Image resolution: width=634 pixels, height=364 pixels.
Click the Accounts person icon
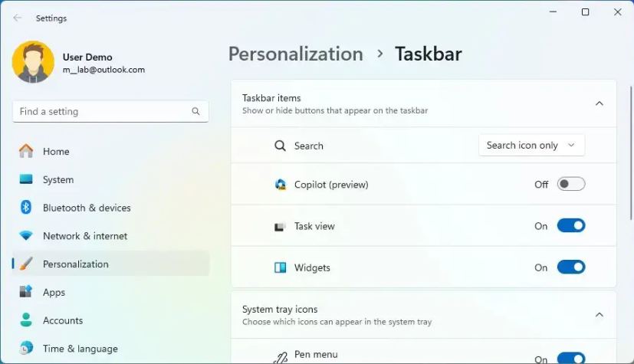pyautogui.click(x=26, y=320)
